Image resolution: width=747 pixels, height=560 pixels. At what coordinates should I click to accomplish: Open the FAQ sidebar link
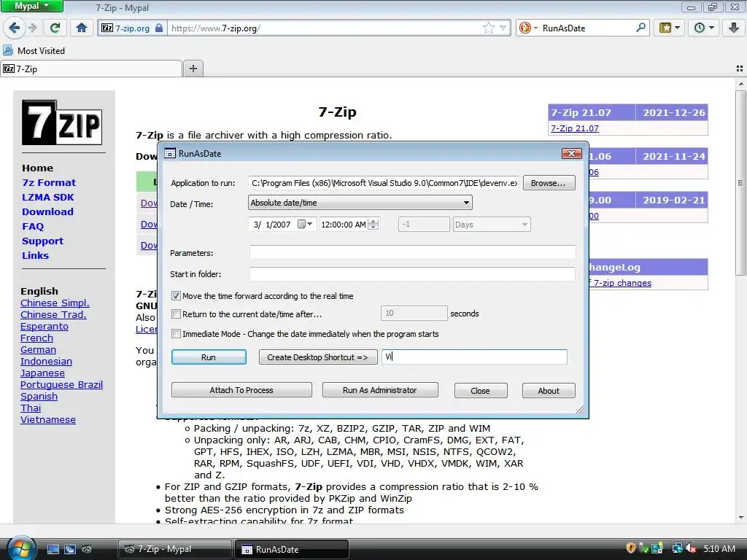point(33,226)
